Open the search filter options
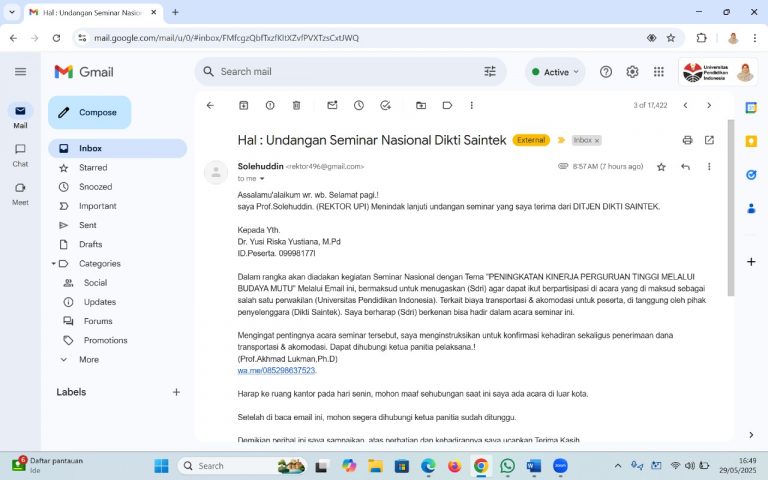The image size is (768, 480). (490, 72)
